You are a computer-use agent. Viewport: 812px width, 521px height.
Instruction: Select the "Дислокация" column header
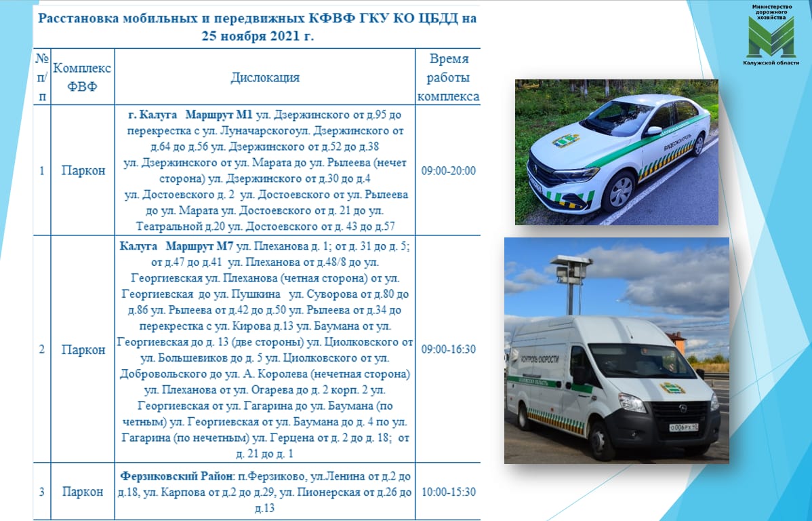click(265, 77)
